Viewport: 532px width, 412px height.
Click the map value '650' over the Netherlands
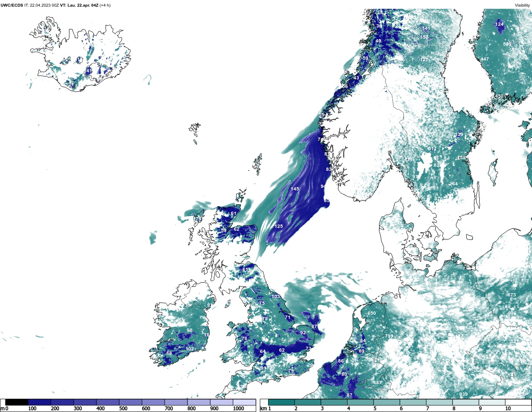[372, 313]
